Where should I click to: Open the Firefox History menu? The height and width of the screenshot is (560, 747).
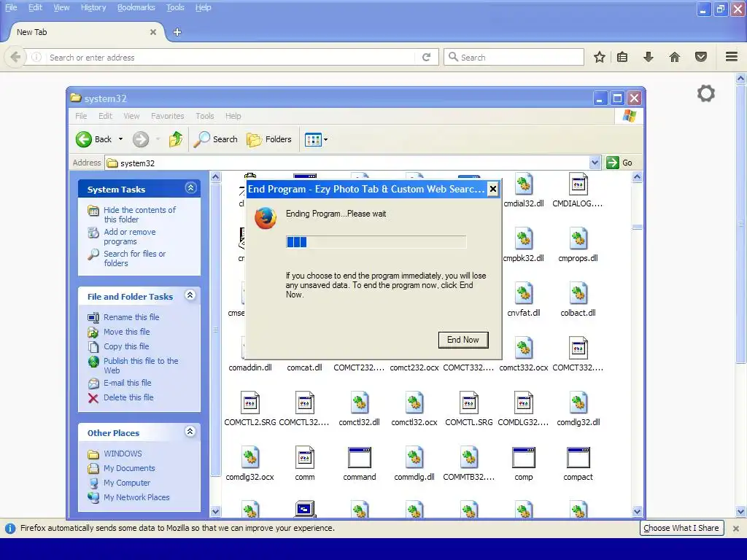pyautogui.click(x=93, y=7)
